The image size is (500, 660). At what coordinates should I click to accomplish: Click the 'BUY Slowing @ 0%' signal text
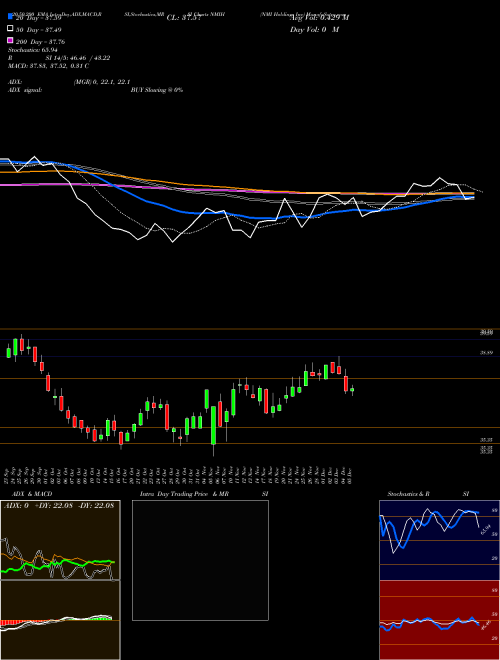click(157, 90)
